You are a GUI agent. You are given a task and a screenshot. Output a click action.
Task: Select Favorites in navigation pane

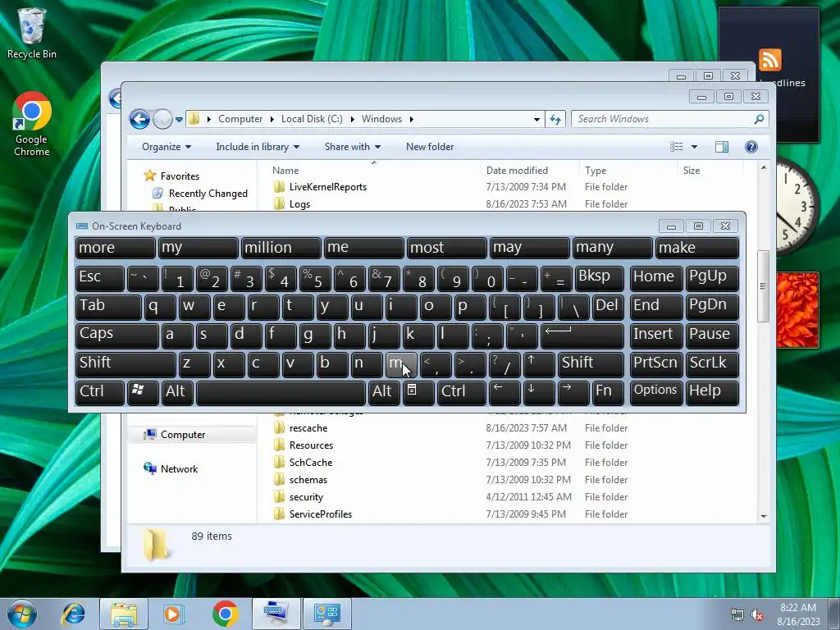tap(180, 176)
